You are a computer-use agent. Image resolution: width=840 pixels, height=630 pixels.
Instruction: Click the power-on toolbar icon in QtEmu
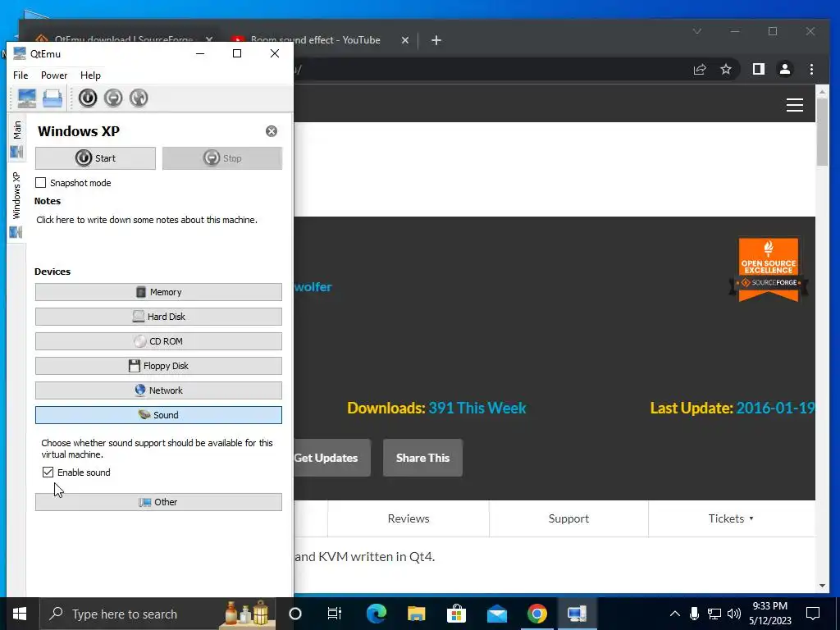[x=87, y=98]
